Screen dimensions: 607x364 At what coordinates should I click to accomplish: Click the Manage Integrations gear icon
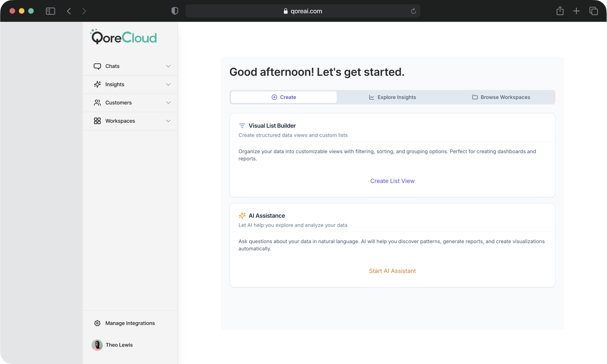point(97,323)
